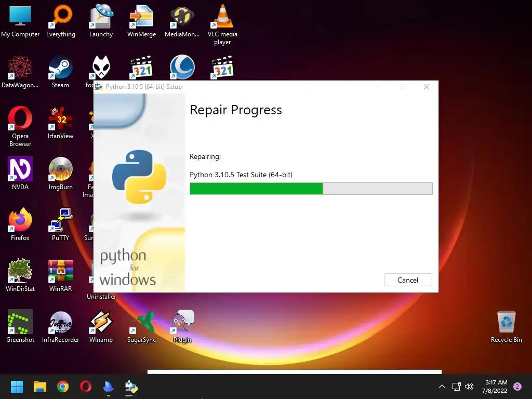Launch SugarSync desktop shortcut
Image resolution: width=532 pixels, height=399 pixels.
141,326
